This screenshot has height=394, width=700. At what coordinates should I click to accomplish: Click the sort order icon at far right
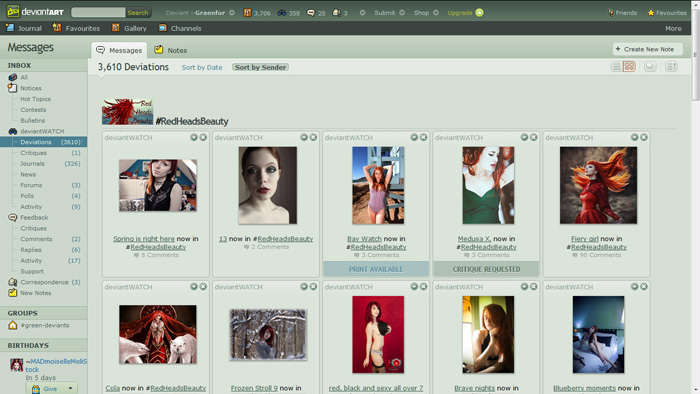click(x=671, y=66)
